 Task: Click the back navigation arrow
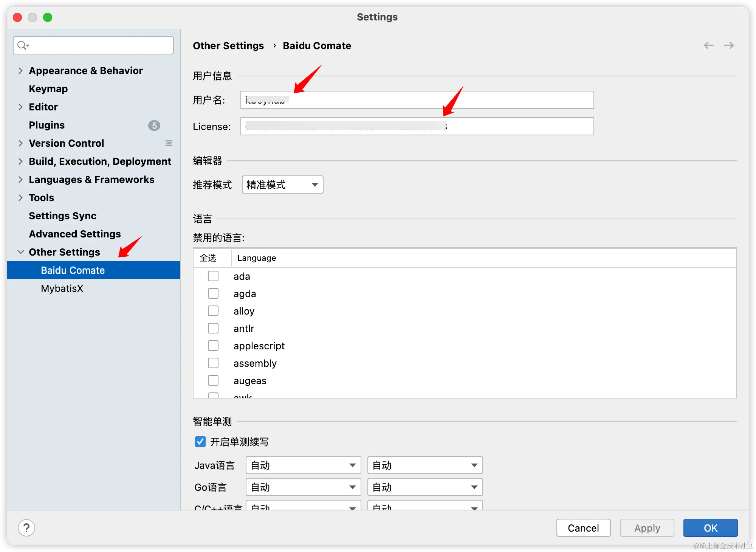click(708, 45)
